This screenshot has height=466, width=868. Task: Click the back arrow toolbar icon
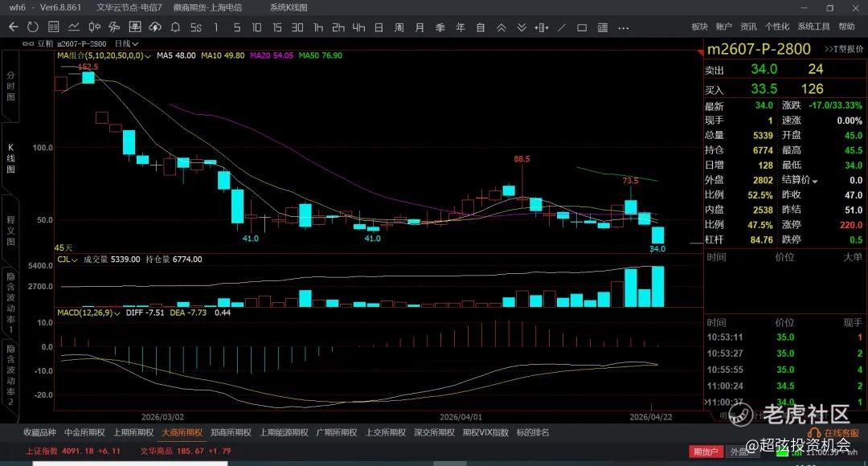[14, 27]
